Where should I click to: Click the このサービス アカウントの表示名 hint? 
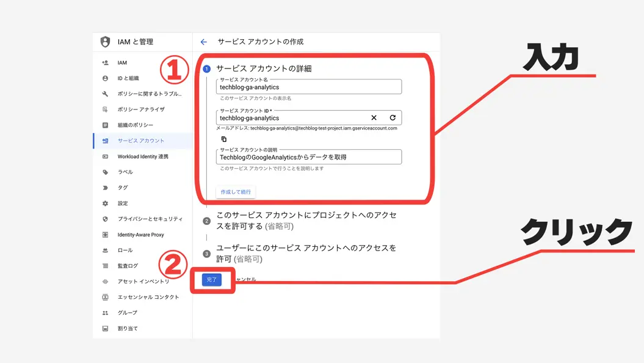[256, 98]
